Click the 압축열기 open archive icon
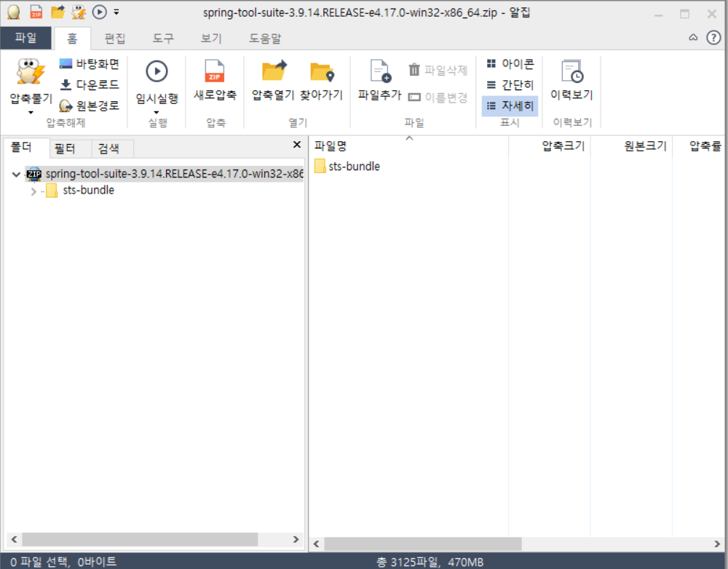This screenshot has width=728, height=569. click(x=273, y=80)
